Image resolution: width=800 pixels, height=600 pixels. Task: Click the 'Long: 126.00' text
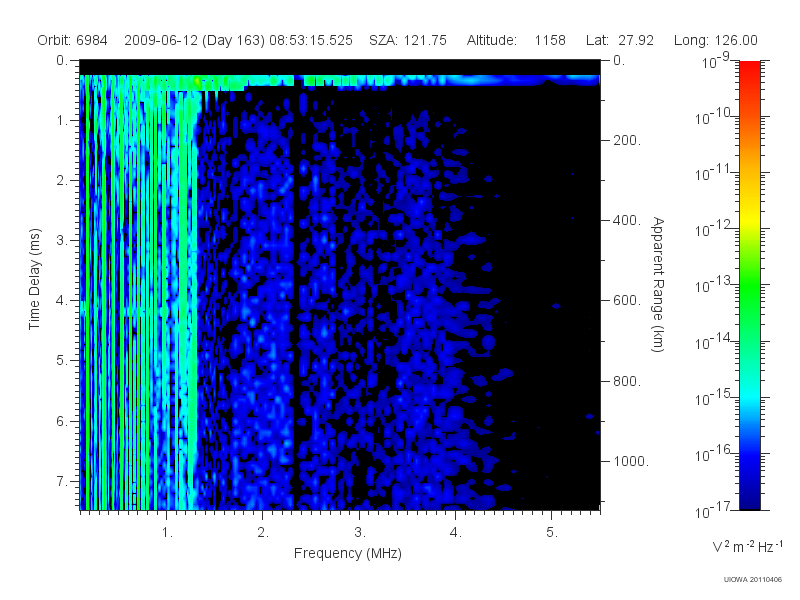point(715,40)
